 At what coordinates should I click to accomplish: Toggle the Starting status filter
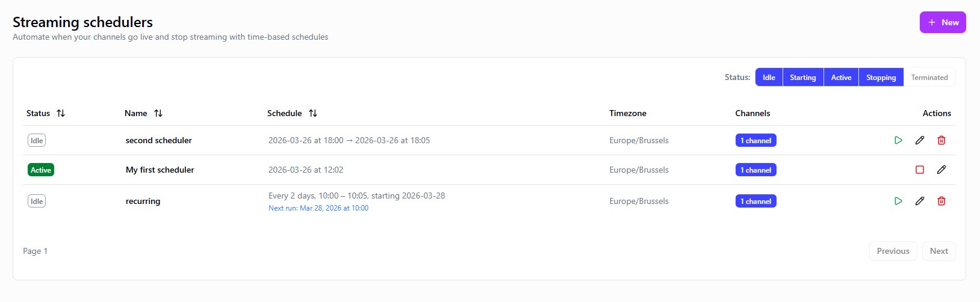tap(802, 78)
